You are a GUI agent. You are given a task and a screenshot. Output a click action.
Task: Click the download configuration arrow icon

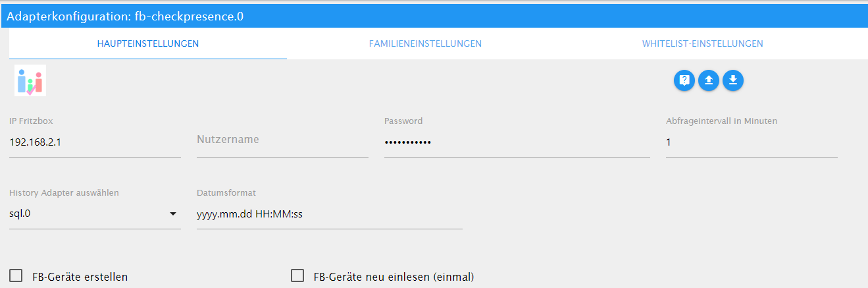(x=733, y=80)
